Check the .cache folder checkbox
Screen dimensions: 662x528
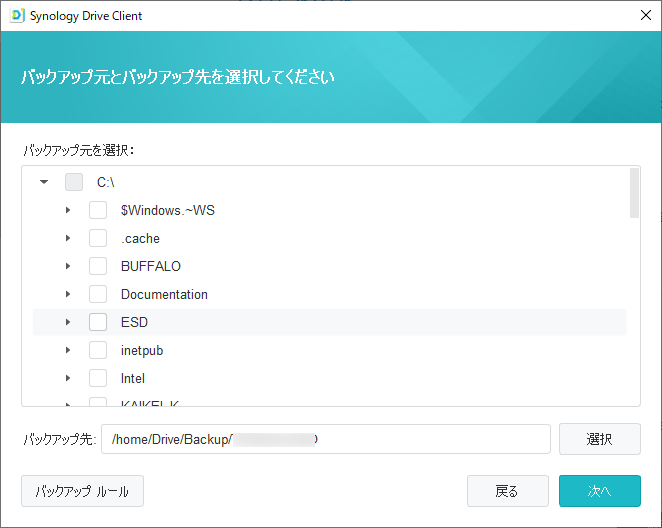point(98,238)
